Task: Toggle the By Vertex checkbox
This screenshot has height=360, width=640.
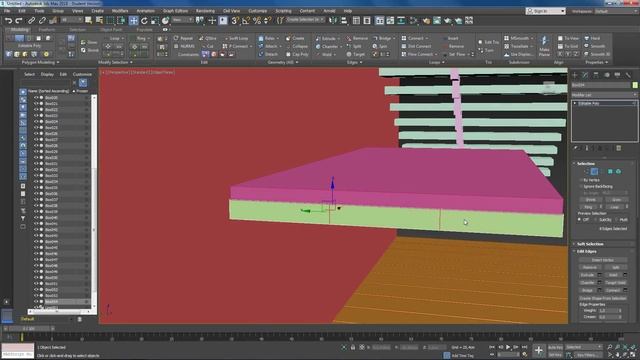Action: (x=581, y=180)
